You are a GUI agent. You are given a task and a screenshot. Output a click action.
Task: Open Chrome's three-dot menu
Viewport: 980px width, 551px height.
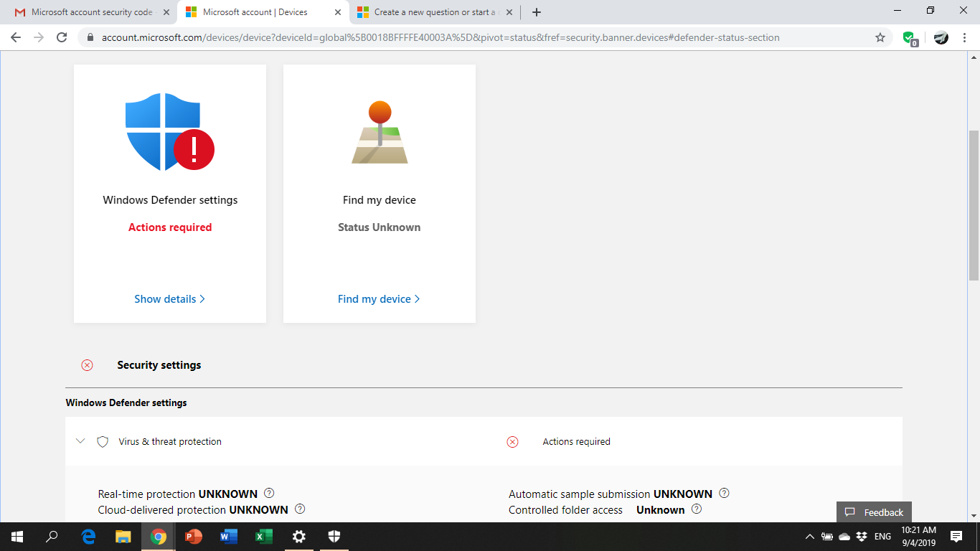coord(965,37)
